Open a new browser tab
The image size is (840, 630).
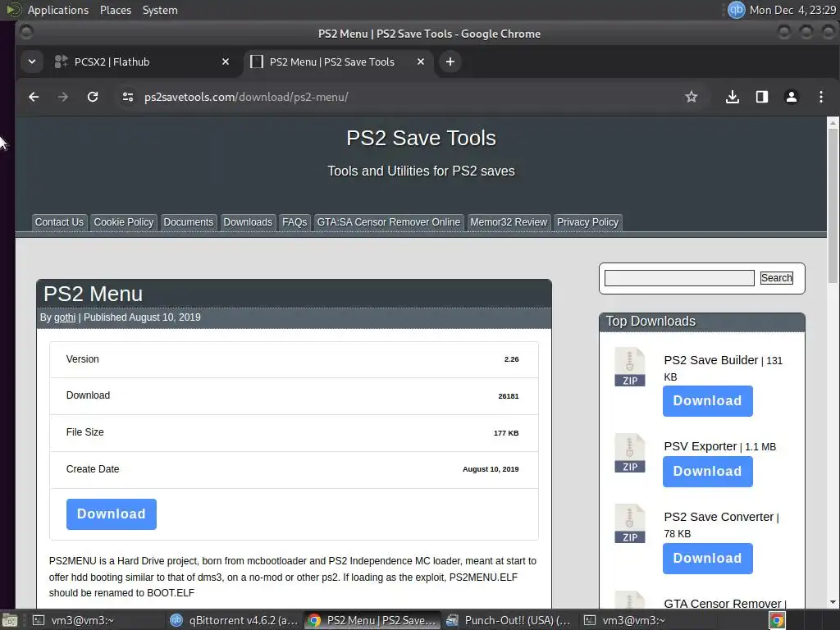[450, 62]
